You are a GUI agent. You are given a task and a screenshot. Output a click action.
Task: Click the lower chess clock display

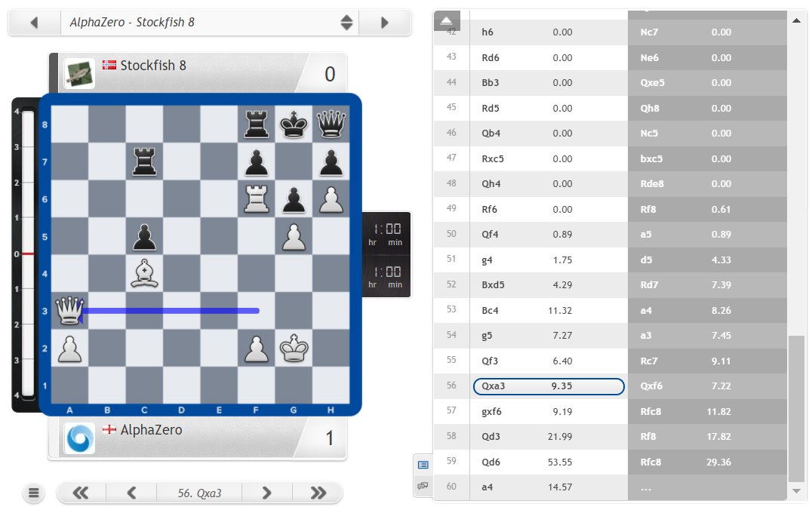click(x=386, y=276)
